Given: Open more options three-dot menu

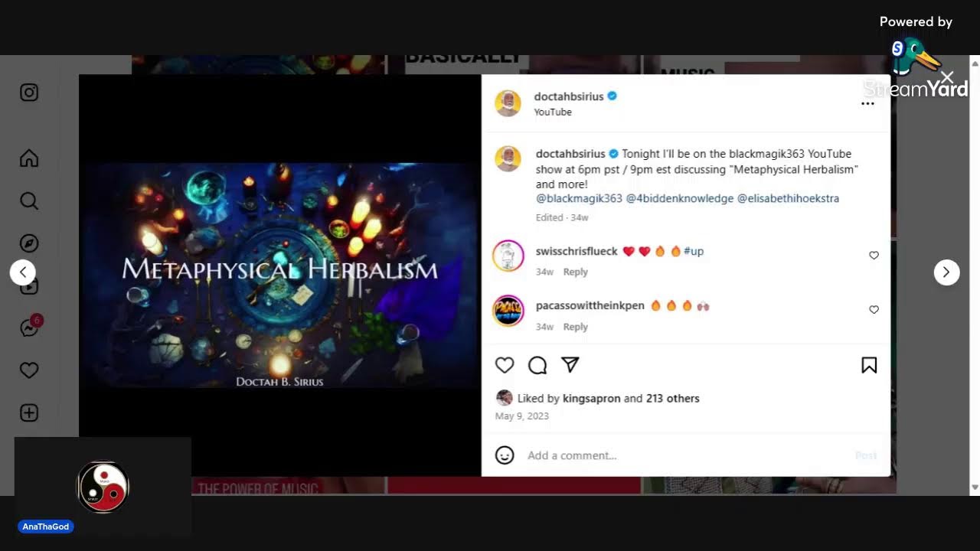Looking at the screenshot, I should click(867, 103).
